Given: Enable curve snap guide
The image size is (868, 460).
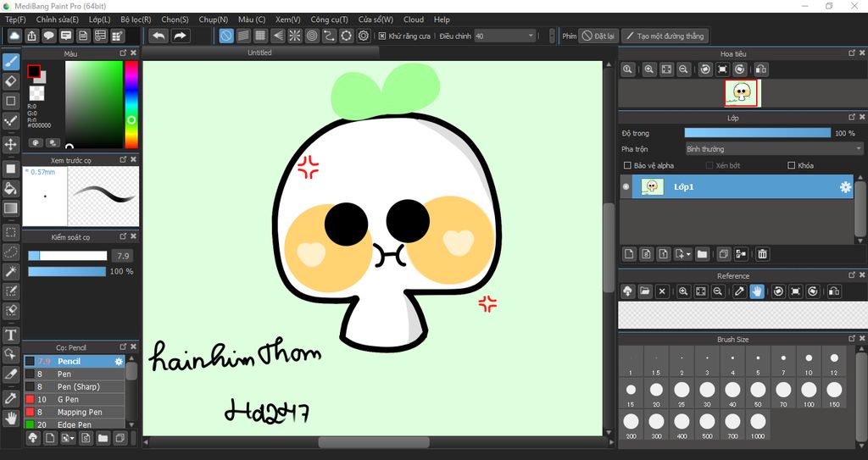Looking at the screenshot, I should [x=329, y=36].
